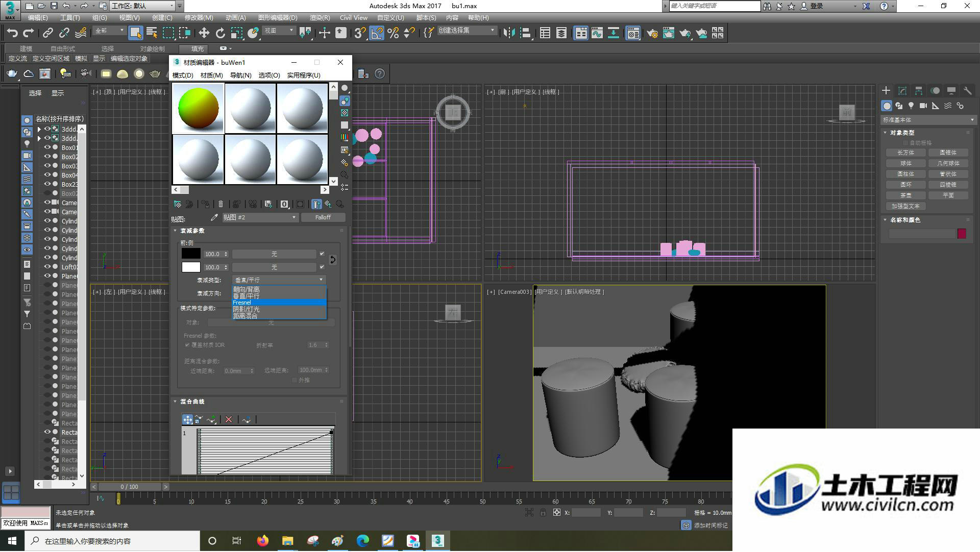Open the 贴图 #2 name dropdown
The image size is (980, 552).
260,217
